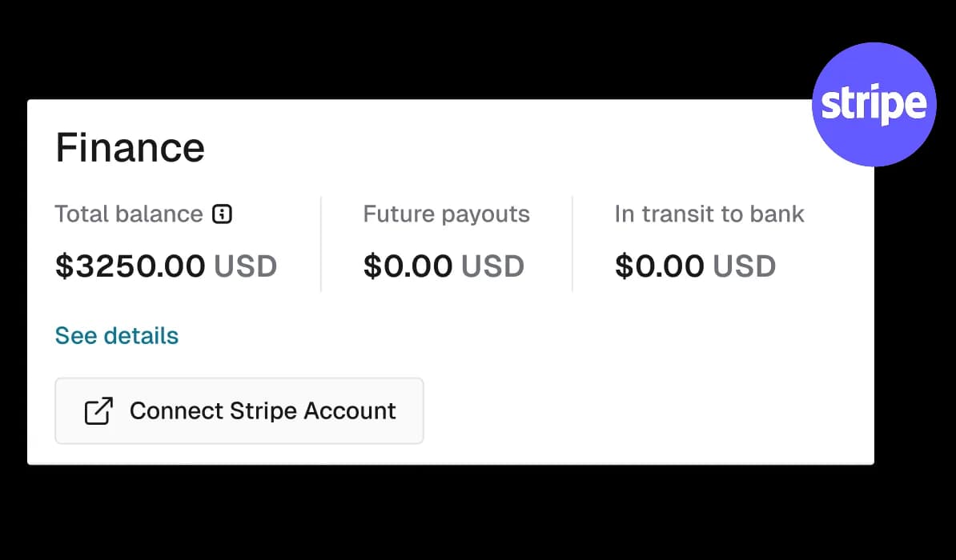Click the Future payouts amount
Screen dimensions: 956x560
(x=444, y=266)
